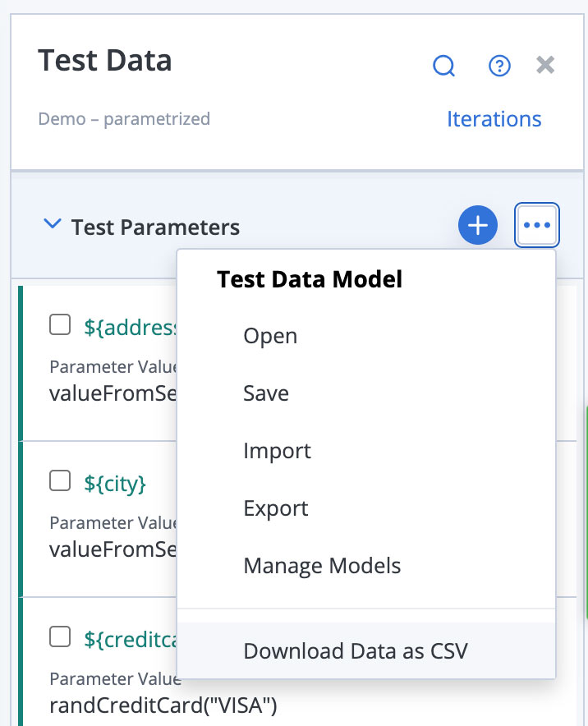588x726 pixels.
Task: Close the Test Data panel
Action: click(x=545, y=64)
